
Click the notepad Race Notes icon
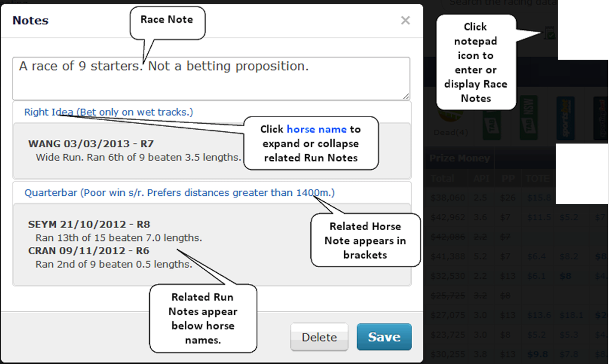click(x=550, y=34)
